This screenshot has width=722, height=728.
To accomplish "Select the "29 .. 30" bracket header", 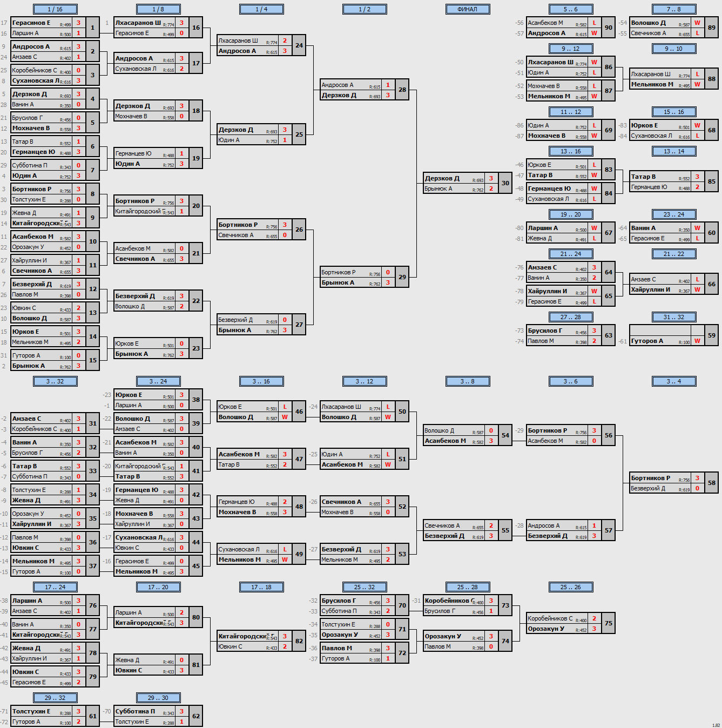I will coord(158,698).
